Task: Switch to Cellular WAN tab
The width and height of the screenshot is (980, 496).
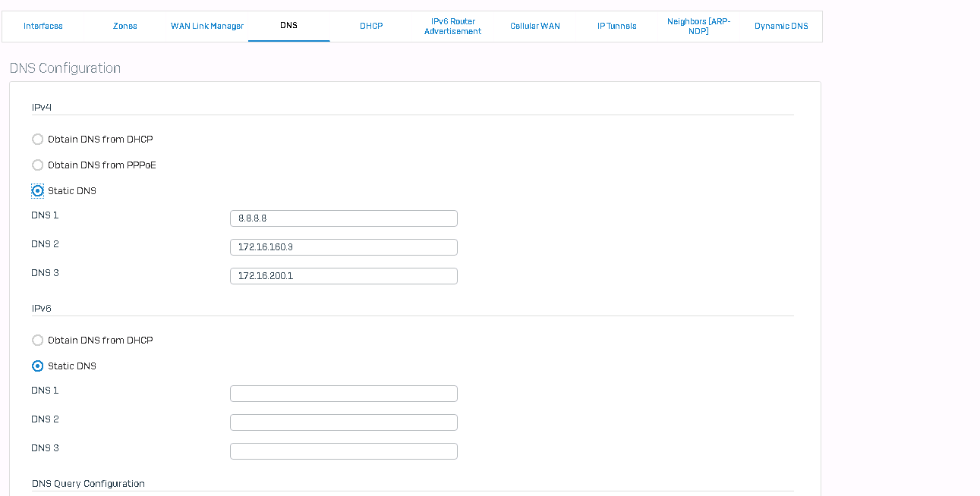Action: (535, 26)
